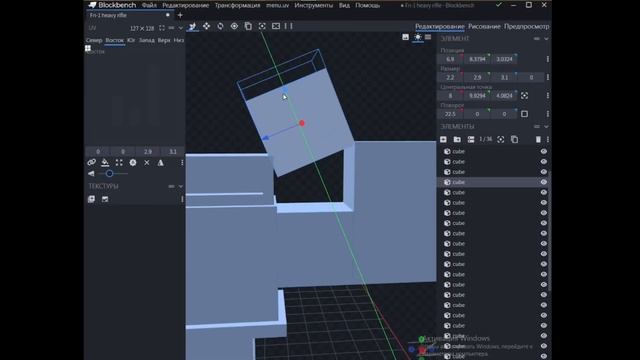Screen dimensions: 640x360
Task: Open three-dot menu beside pivot point values
Action: pos(548,96)
